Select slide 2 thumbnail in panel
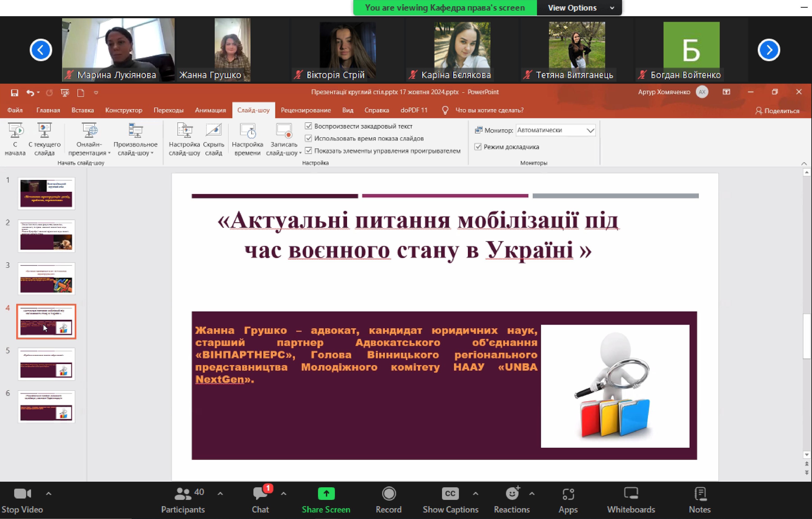This screenshot has width=812, height=519. click(46, 236)
